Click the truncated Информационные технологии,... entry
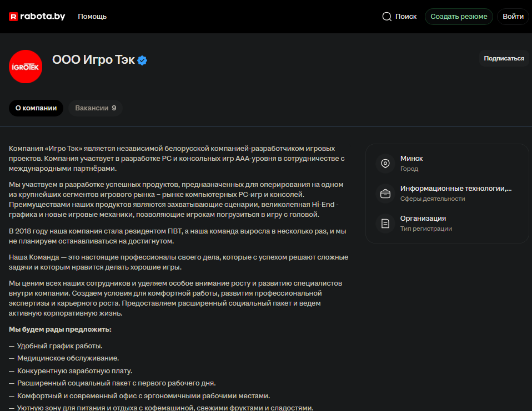This screenshot has width=532, height=411. (456, 189)
